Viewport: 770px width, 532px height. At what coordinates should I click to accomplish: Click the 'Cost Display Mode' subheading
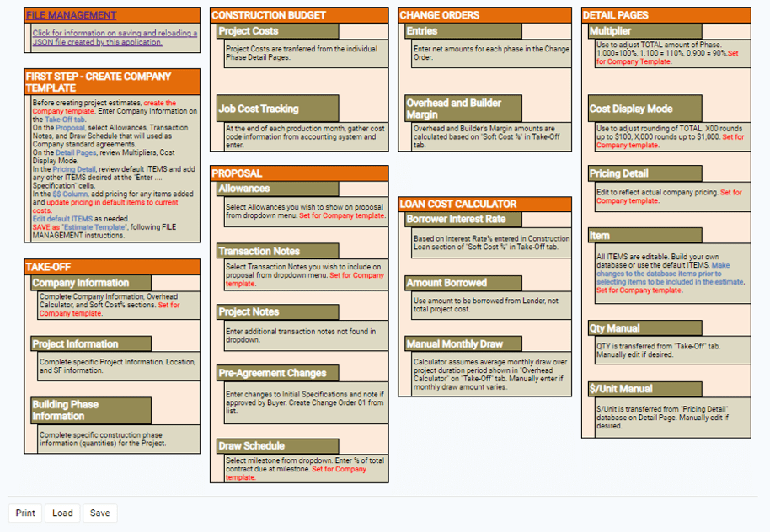[645, 109]
